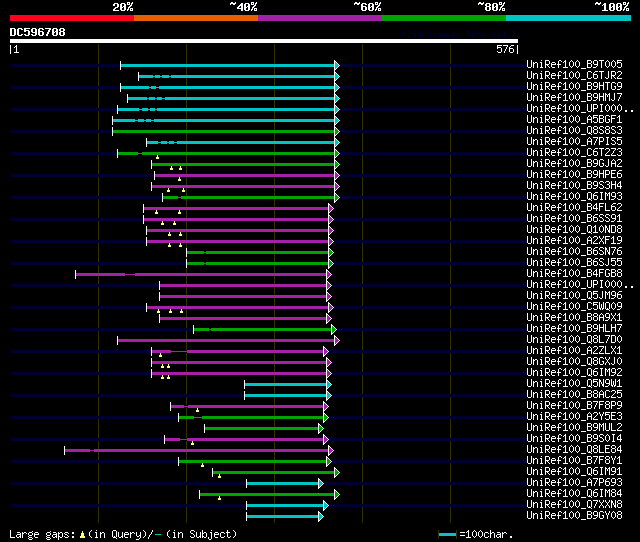Click the UniRef100_Q6IM92 subject label
The image size is (640, 542).
574,373
